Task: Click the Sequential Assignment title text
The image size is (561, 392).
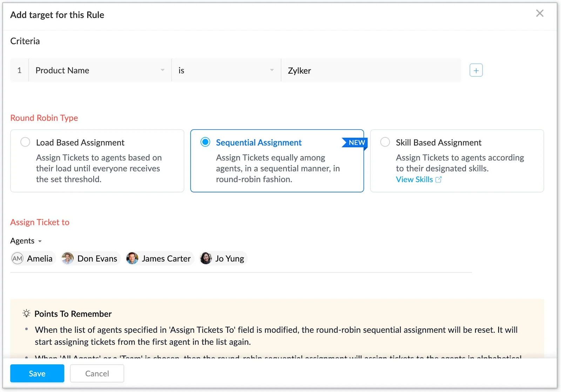Action: pyautogui.click(x=259, y=143)
